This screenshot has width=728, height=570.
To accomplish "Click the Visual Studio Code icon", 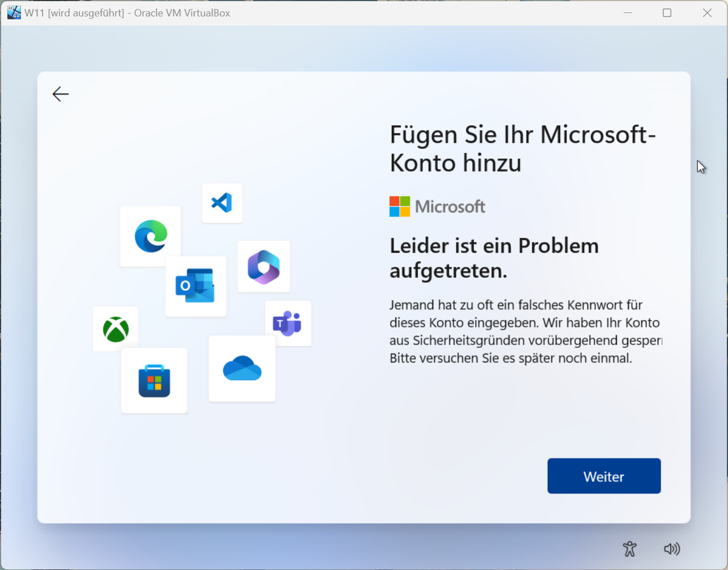I will [x=222, y=203].
